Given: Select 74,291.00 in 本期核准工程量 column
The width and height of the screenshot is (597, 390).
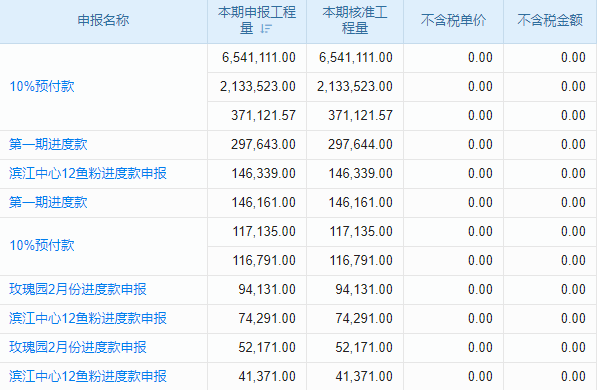Looking at the screenshot, I should pos(364,318).
